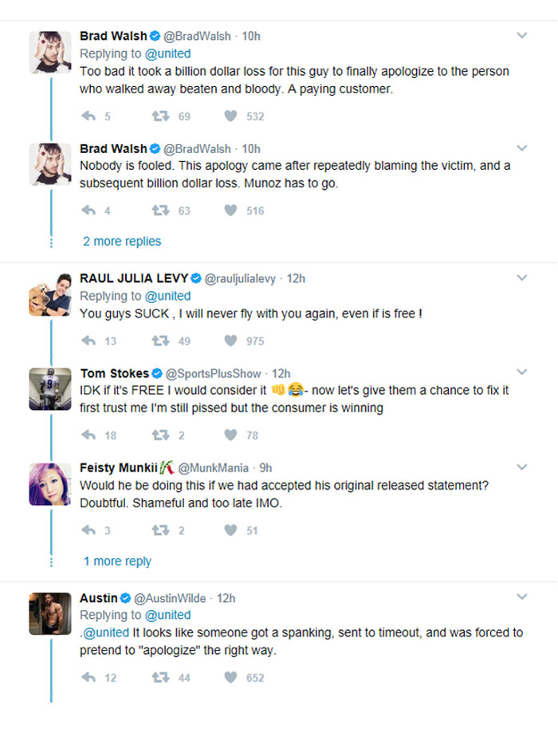The height and width of the screenshot is (756, 558).
Task: Show '2 more replies' in thread
Action: point(122,242)
